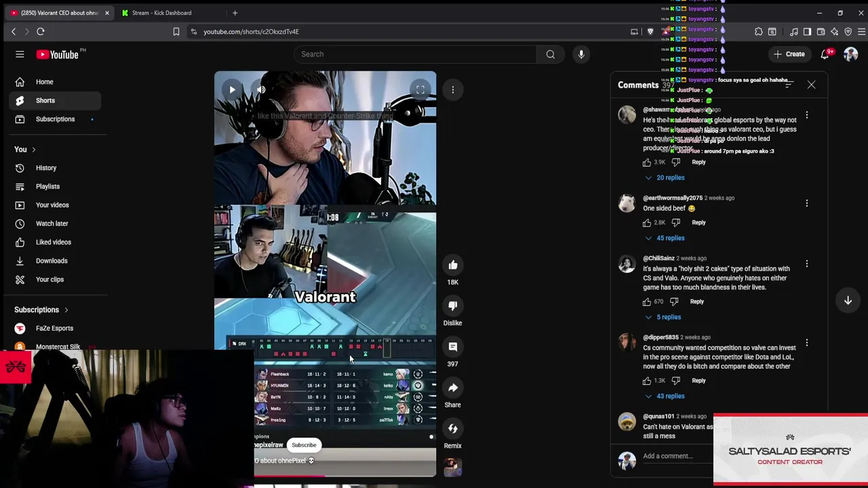The image size is (868, 488).
Task: Go to the YouTube home logo
Action: click(58, 54)
